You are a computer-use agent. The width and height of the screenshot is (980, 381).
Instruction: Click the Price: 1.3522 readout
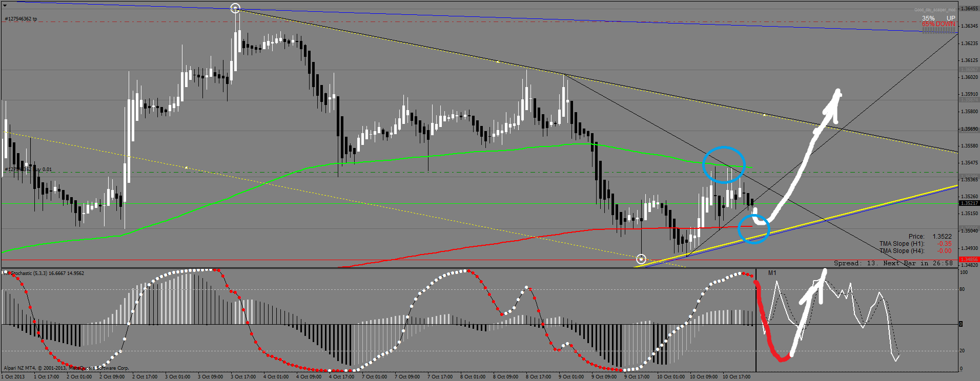[930, 237]
